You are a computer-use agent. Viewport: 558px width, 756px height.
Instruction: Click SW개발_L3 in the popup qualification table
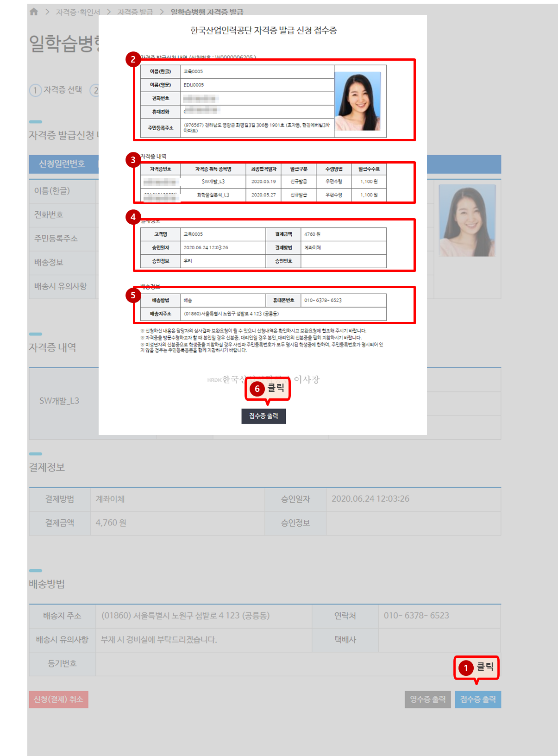[x=213, y=182]
